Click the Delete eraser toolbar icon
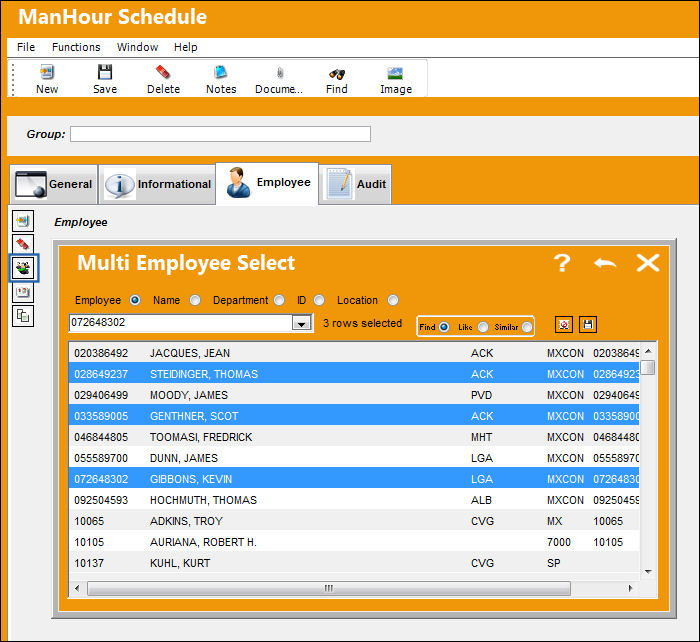The width and height of the screenshot is (700, 642). [163, 72]
